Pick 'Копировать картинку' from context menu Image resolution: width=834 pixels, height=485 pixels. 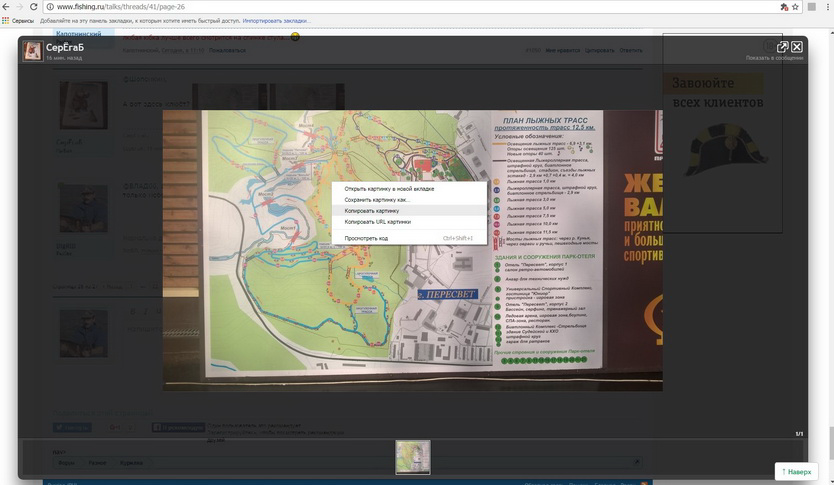(x=371, y=211)
